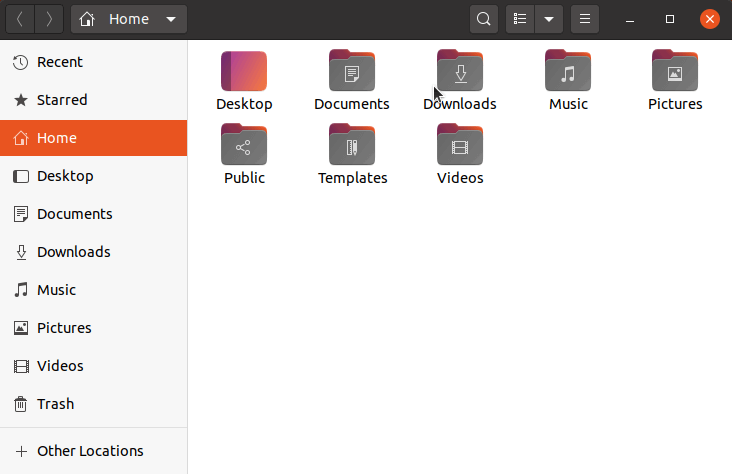The image size is (732, 474).
Task: Open the Desktop folder icon in main view
Action: pos(244,71)
